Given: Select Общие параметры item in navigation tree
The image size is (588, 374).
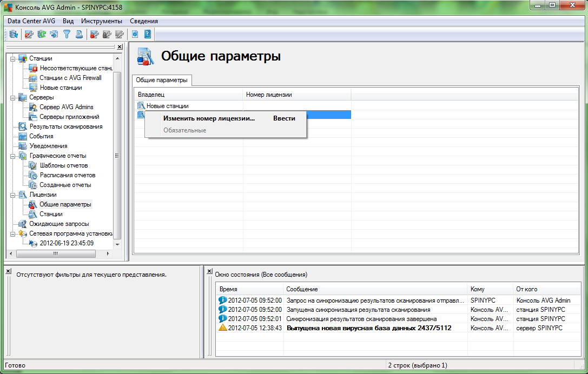Looking at the screenshot, I should 65,205.
